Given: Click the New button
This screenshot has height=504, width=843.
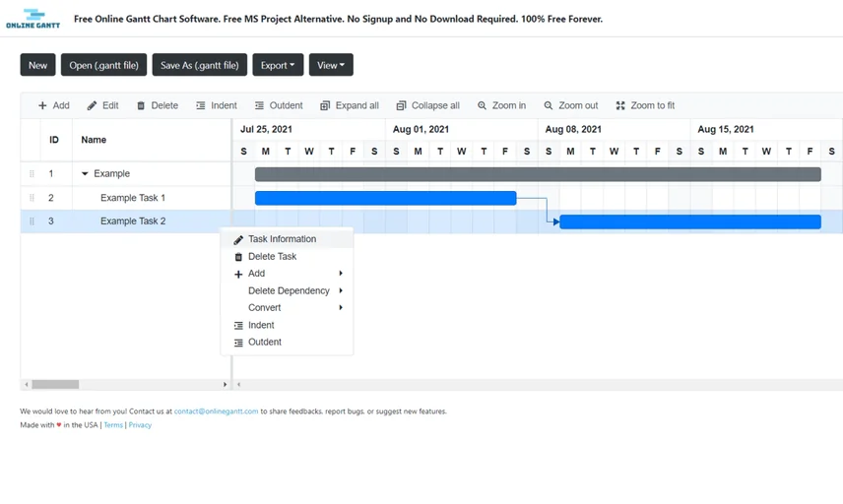Looking at the screenshot, I should [37, 65].
